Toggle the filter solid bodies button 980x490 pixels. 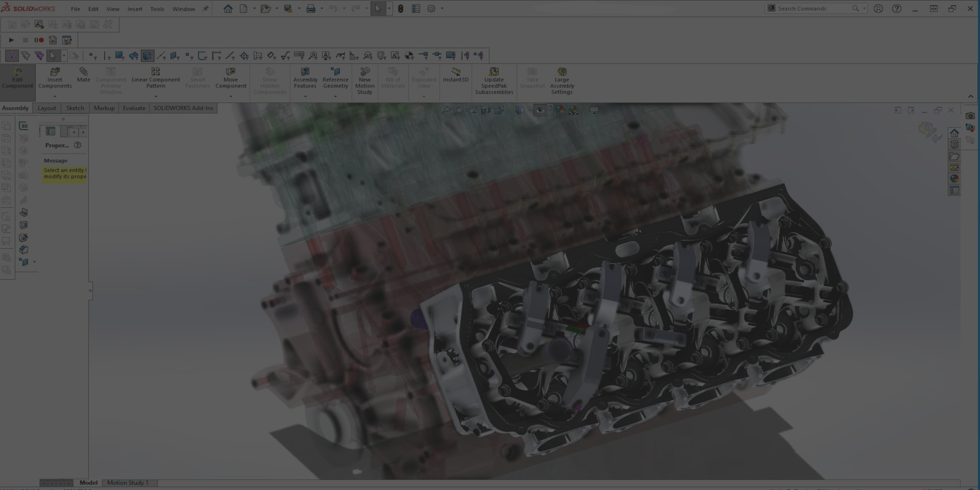(147, 56)
